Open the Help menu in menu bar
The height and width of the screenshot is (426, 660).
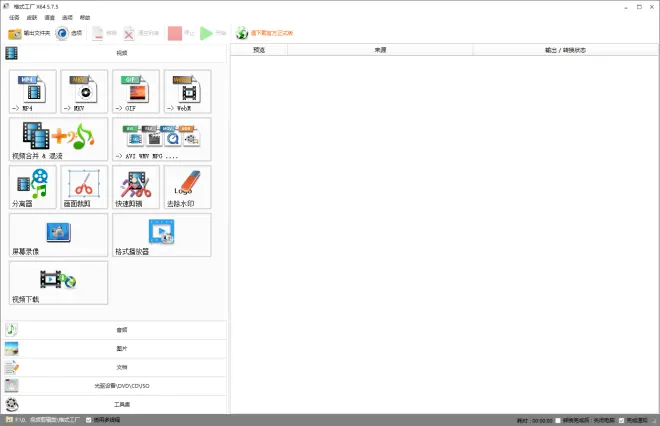coord(85,18)
